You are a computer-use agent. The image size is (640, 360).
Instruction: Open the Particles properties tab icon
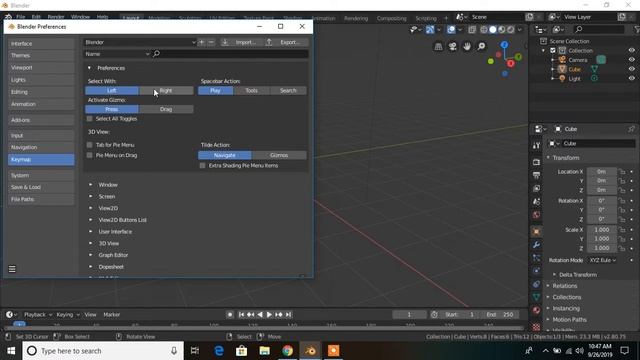536,258
